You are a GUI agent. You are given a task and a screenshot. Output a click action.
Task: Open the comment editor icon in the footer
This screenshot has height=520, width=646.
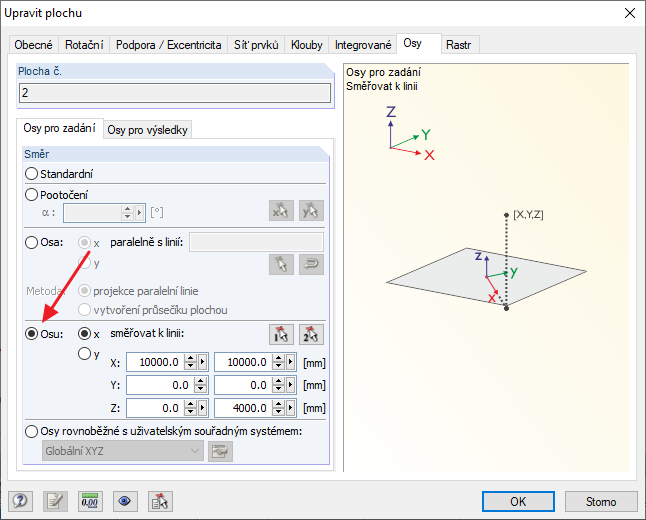(x=55, y=501)
